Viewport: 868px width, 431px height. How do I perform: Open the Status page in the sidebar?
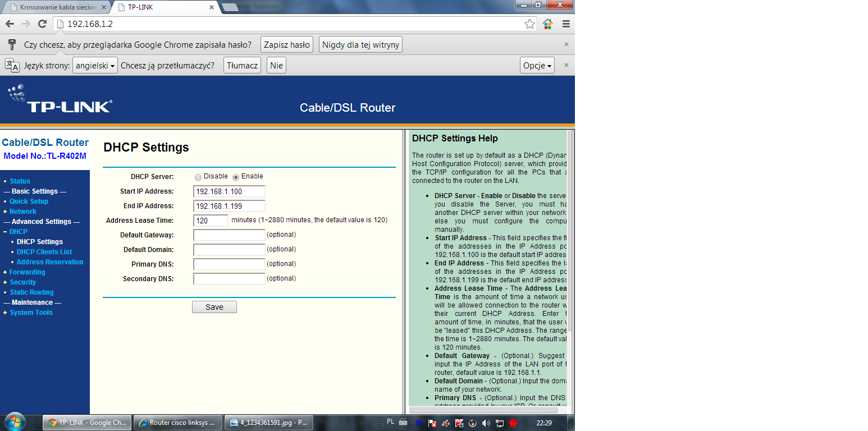click(20, 181)
